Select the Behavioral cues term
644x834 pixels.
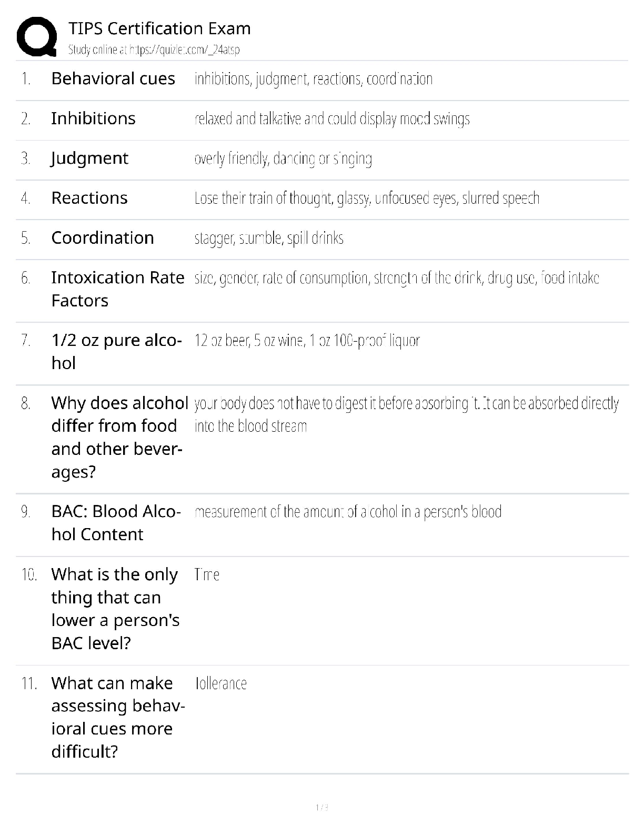click(113, 78)
